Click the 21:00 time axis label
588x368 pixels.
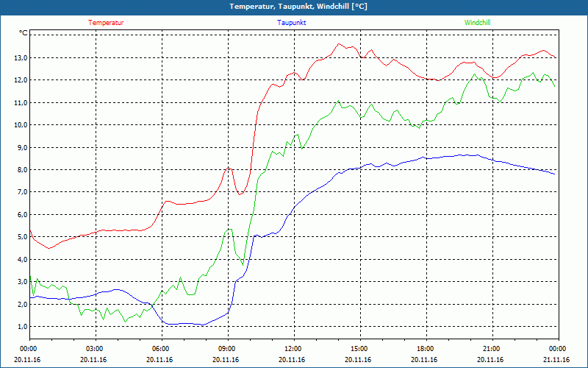tap(492, 349)
